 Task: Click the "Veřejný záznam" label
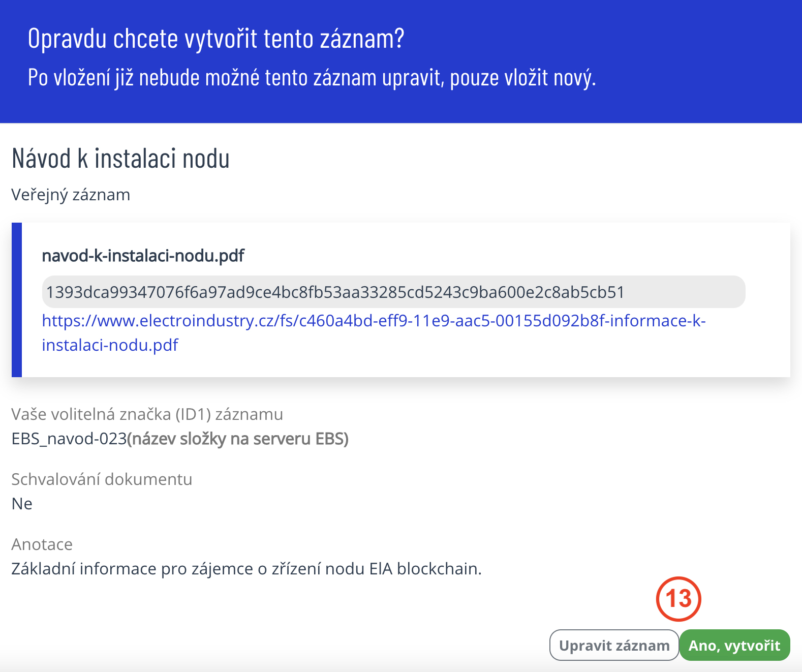click(71, 195)
